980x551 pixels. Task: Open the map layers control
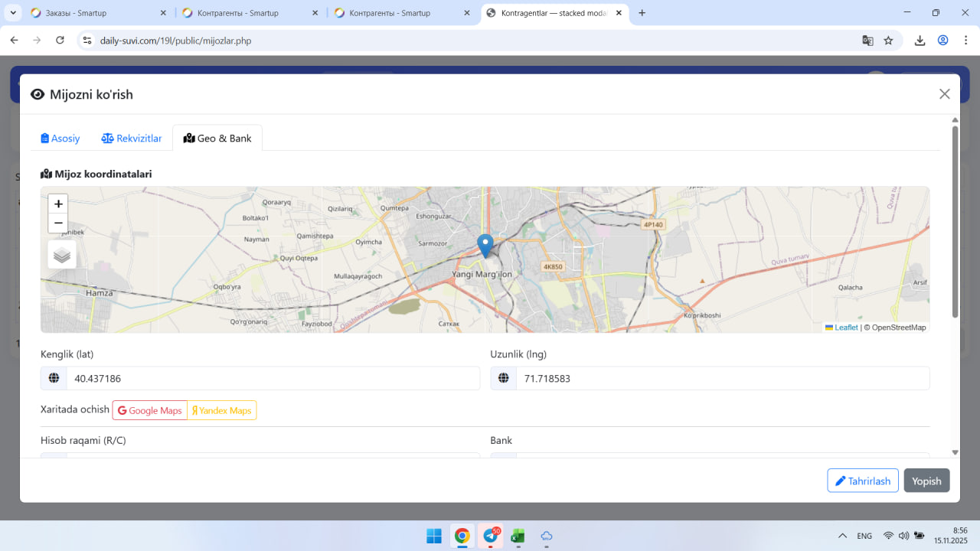62,255
